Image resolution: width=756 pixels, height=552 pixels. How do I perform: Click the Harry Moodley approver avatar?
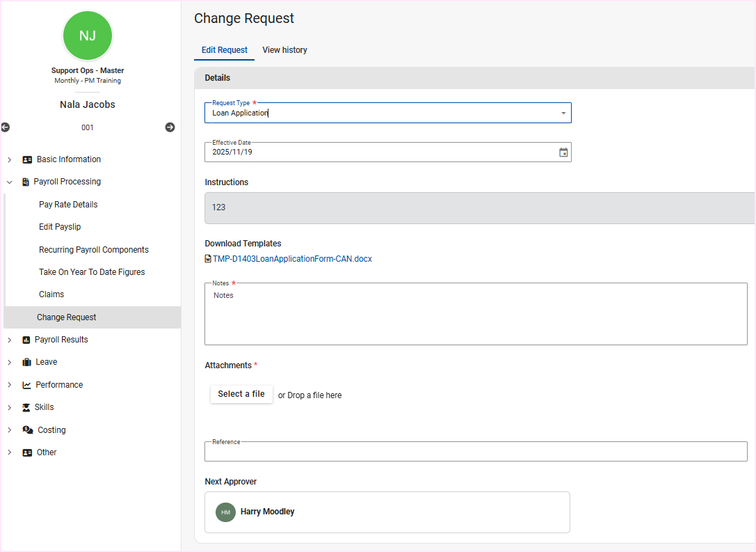(225, 512)
